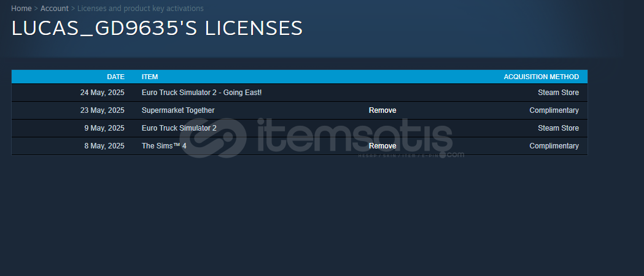644x276 pixels.
Task: Click Steam Store in the Going East! row
Action: click(x=559, y=93)
